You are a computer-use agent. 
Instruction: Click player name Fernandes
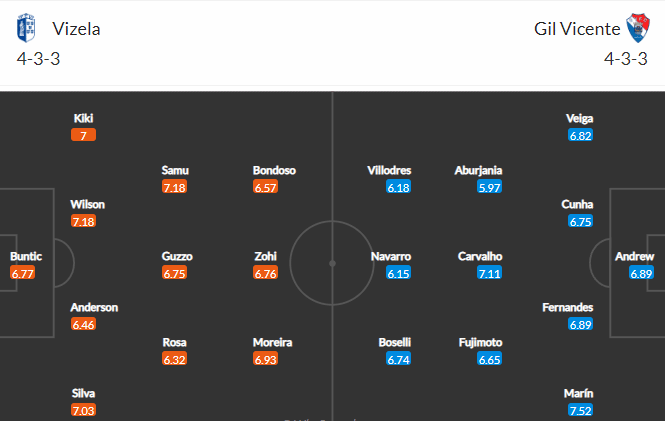pyautogui.click(x=567, y=307)
